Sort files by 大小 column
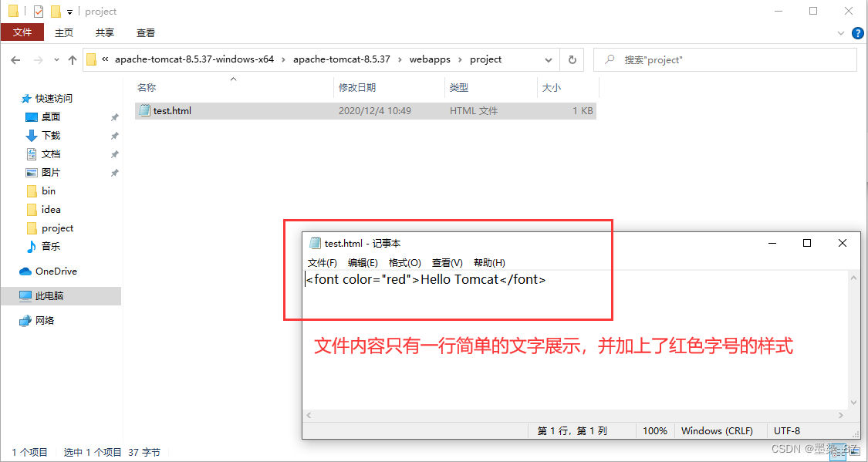 point(551,87)
